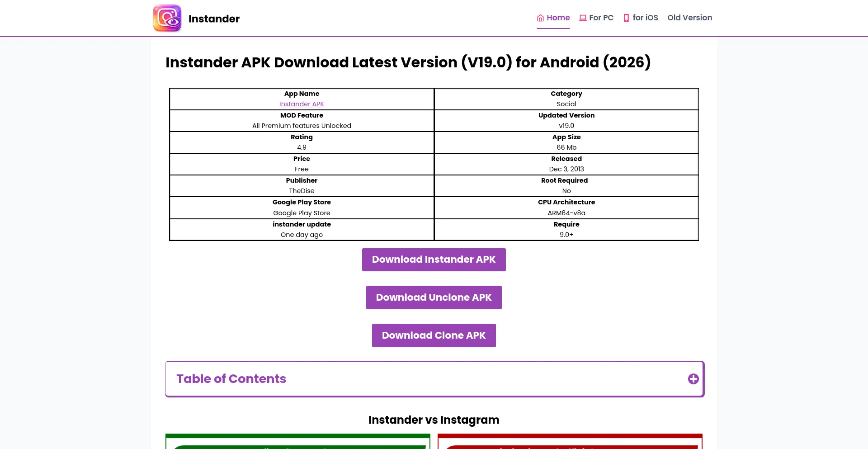868x449 pixels.
Task: Click the 'Social' category value
Action: point(566,104)
